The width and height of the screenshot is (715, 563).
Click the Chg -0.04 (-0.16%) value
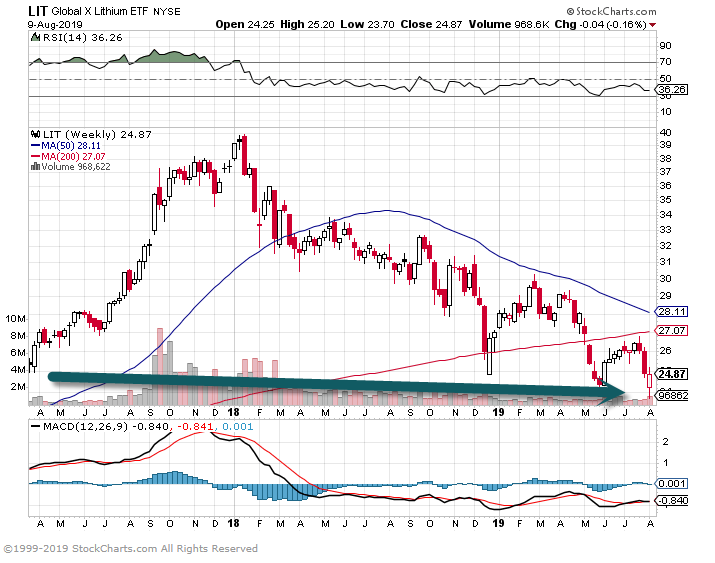pyautogui.click(x=601, y=25)
